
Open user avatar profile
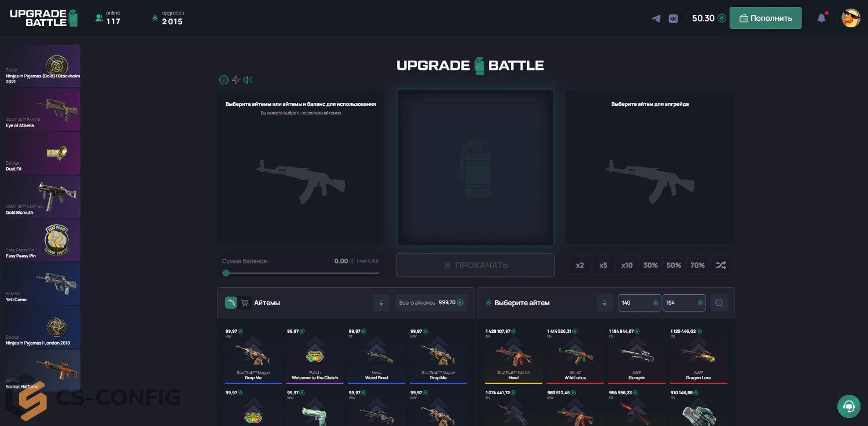point(850,18)
